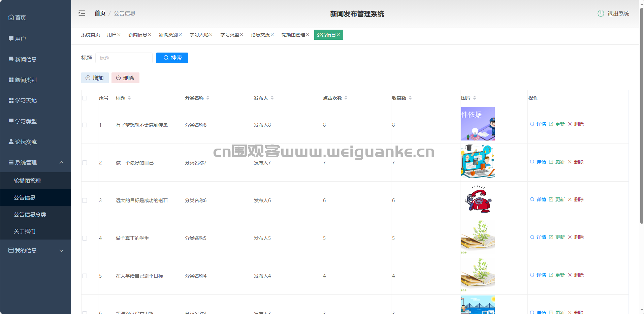Screen dimensions: 644x314
Task: Click the 标题 search input field
Action: pos(124,58)
